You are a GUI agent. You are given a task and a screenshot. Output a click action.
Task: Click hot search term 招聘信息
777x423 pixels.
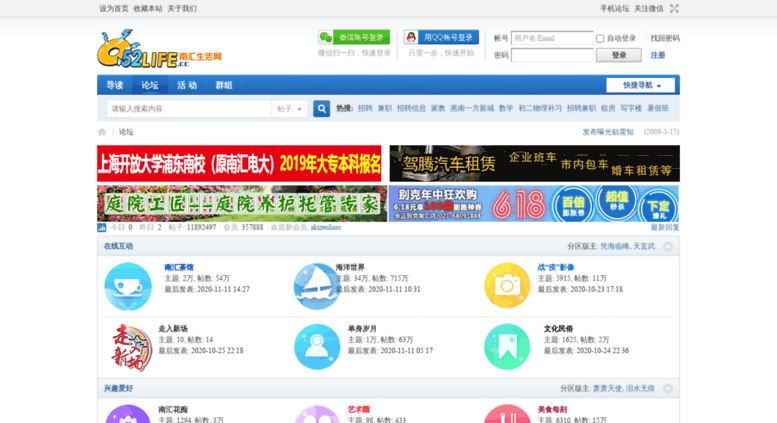(x=411, y=108)
